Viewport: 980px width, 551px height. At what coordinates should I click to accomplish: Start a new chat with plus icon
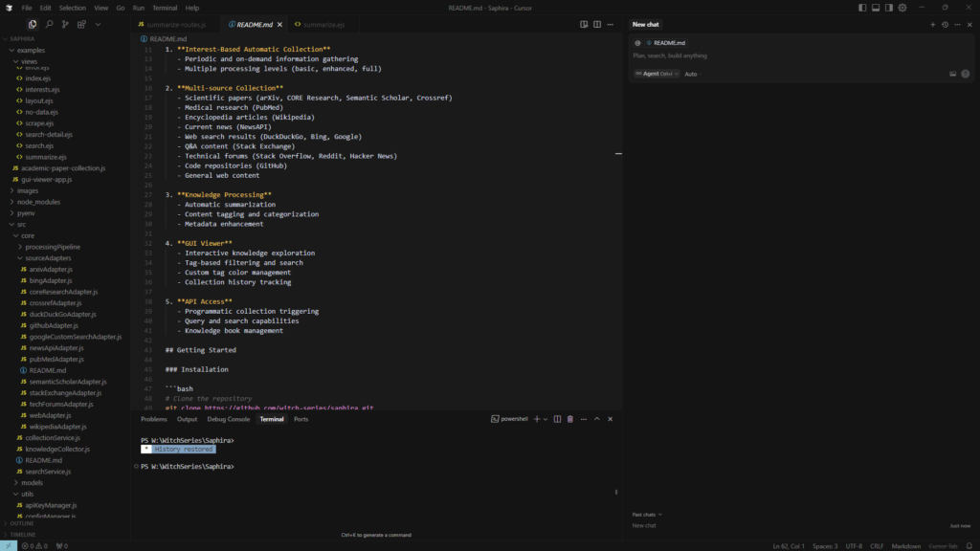(x=932, y=24)
